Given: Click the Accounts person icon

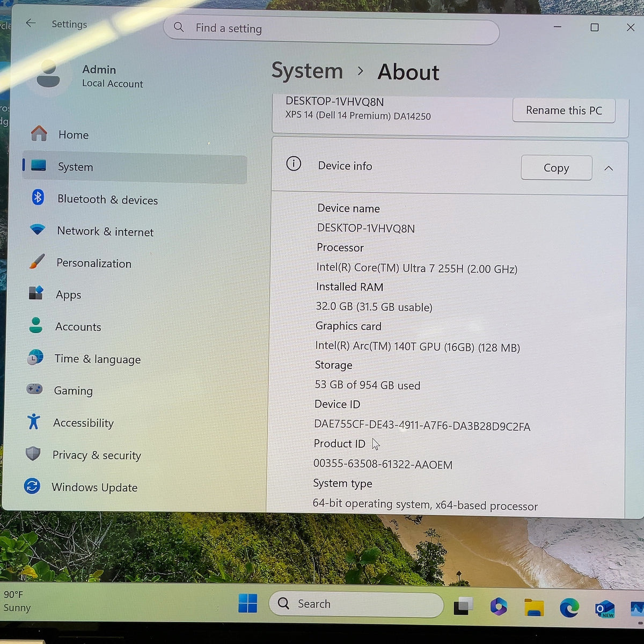Looking at the screenshot, I should click(x=35, y=325).
